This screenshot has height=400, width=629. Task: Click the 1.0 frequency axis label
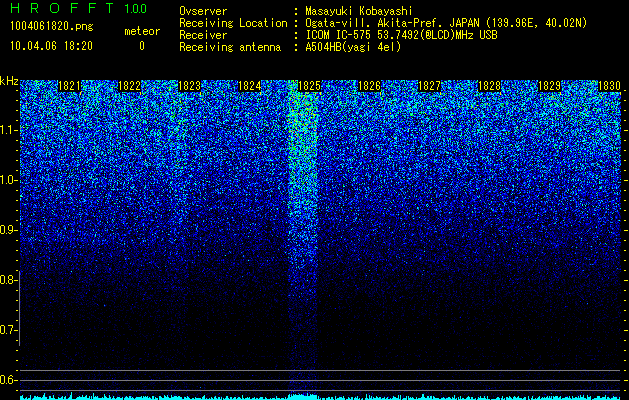tap(8, 180)
